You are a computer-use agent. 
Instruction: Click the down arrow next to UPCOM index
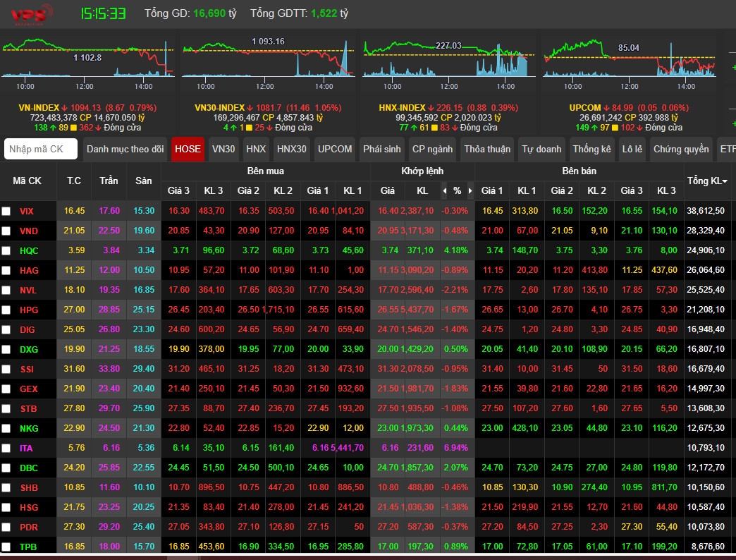pyautogui.click(x=607, y=108)
